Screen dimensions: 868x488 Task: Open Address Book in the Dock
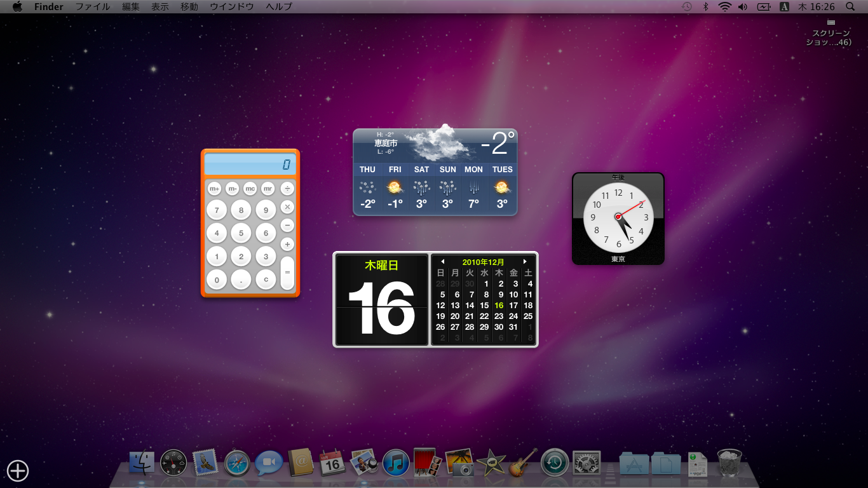[301, 463]
